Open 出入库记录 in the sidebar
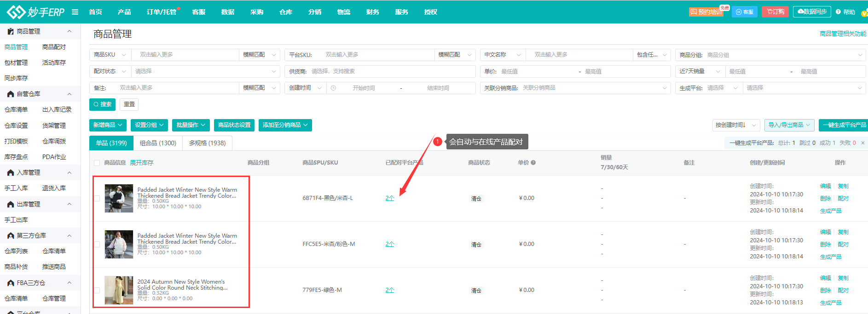The image size is (868, 314). click(x=57, y=109)
